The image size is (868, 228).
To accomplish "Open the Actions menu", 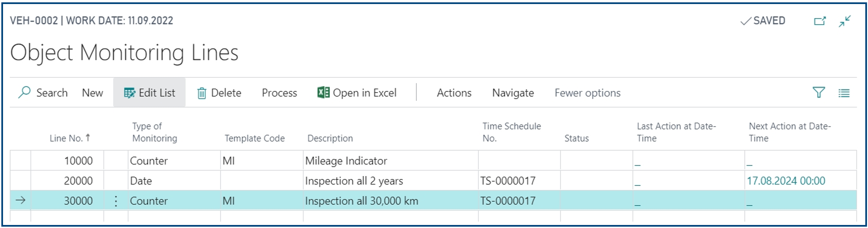I will [x=454, y=93].
